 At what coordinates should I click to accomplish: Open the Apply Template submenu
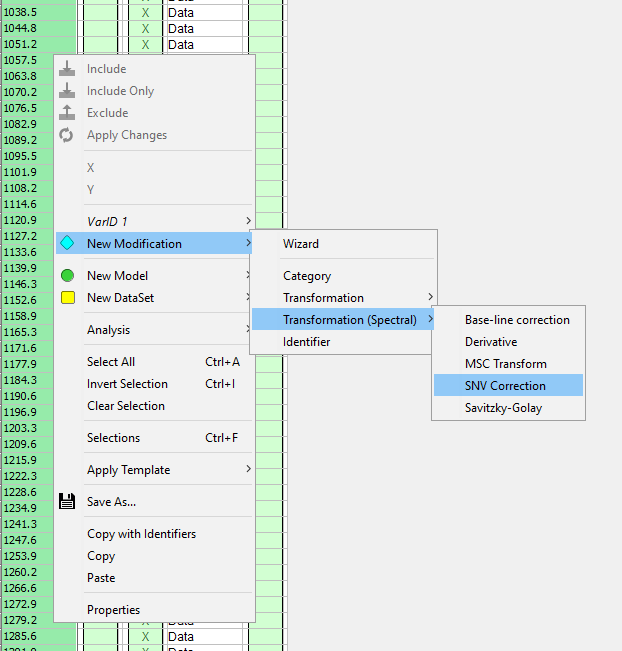click(x=248, y=470)
